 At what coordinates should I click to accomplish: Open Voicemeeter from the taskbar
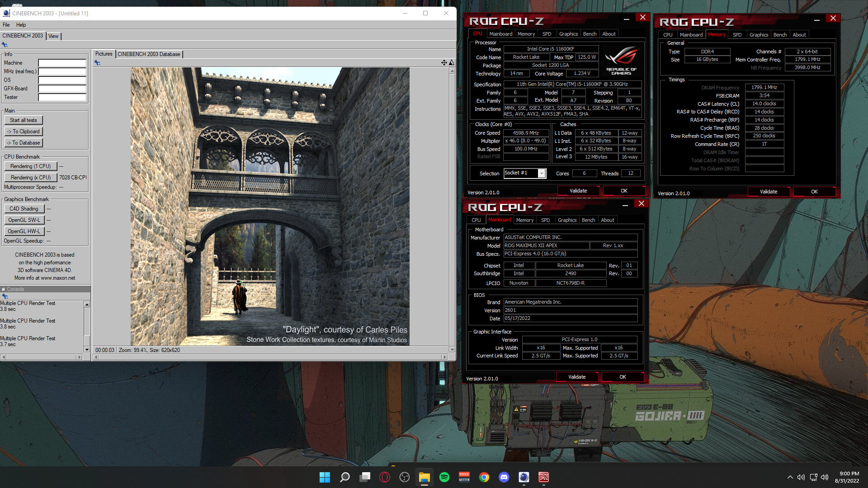tap(464, 477)
